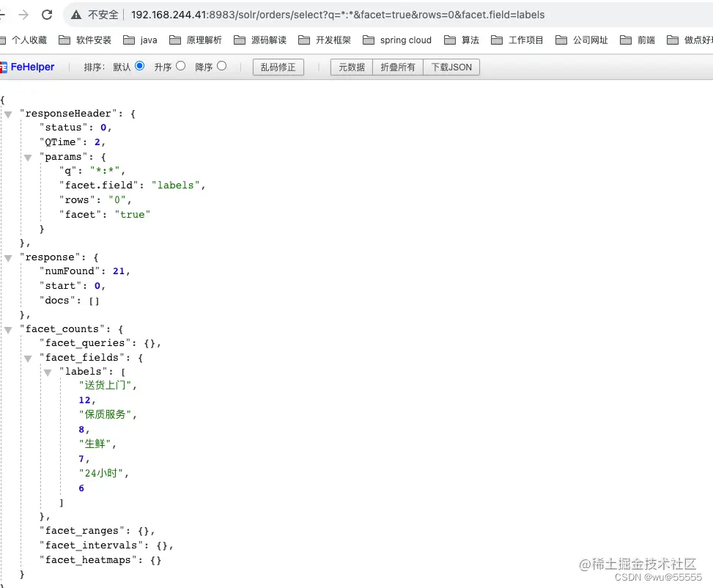Open the FeHelper logo link

pos(27,67)
